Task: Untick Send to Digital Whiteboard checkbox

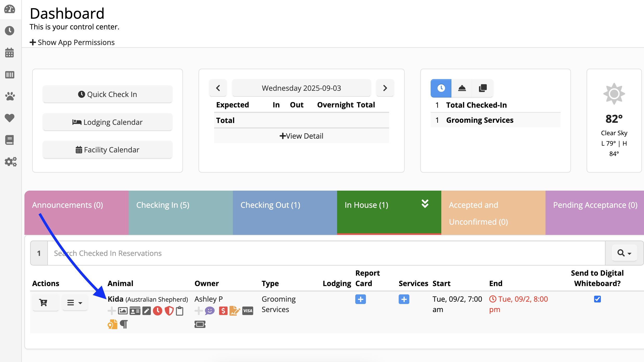Action: pos(597,299)
